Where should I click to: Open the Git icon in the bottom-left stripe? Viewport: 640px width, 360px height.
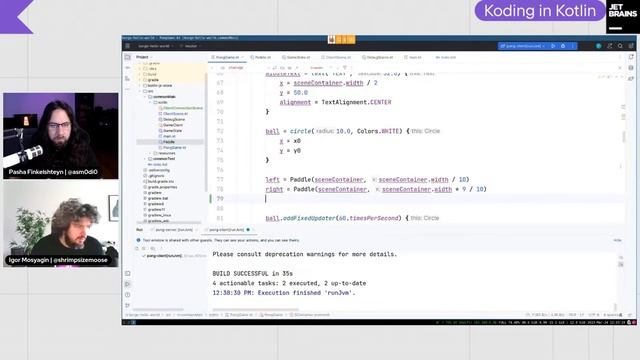[128, 305]
